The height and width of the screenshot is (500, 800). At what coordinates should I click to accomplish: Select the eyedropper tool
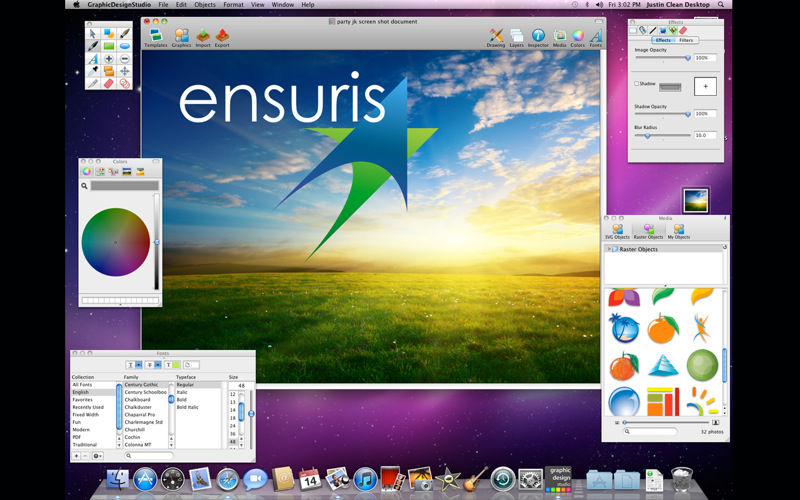coord(92,71)
